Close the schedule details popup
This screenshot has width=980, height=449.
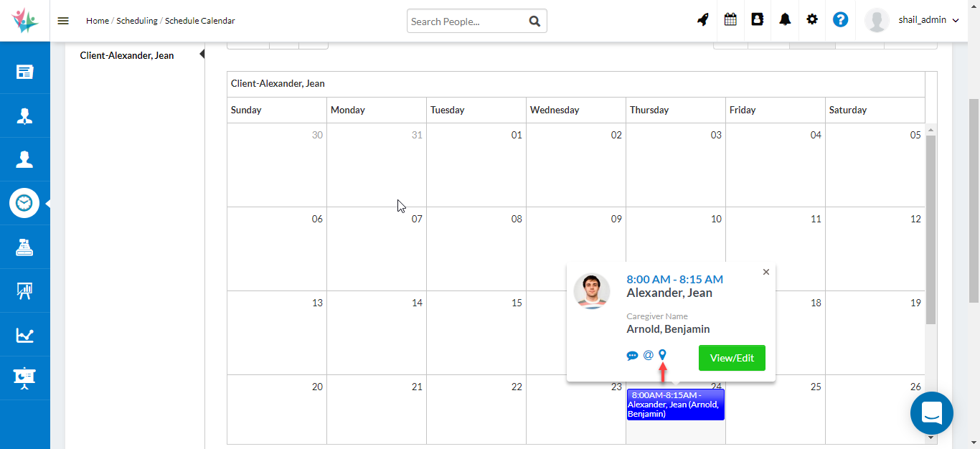pos(766,272)
